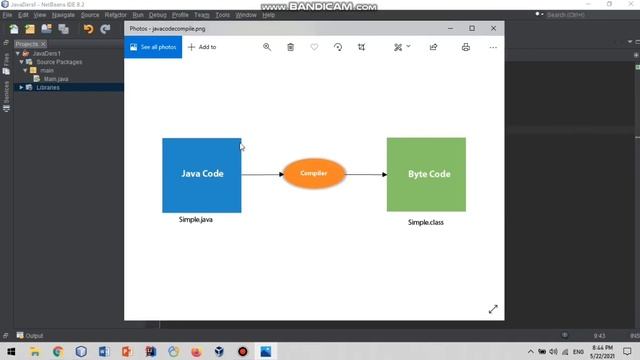Collapse the main package node
Viewport: 640px width, 360px height.
(x=25, y=71)
